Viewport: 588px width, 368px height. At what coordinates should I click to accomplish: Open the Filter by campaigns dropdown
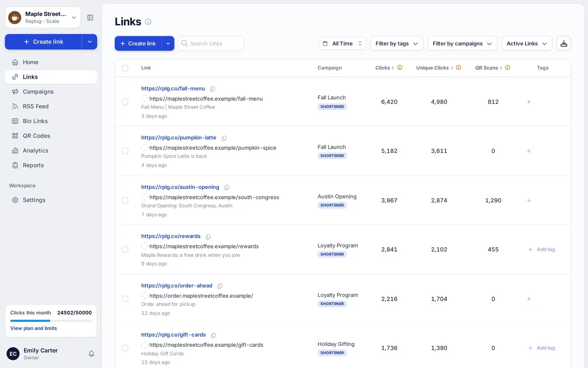[462, 43]
